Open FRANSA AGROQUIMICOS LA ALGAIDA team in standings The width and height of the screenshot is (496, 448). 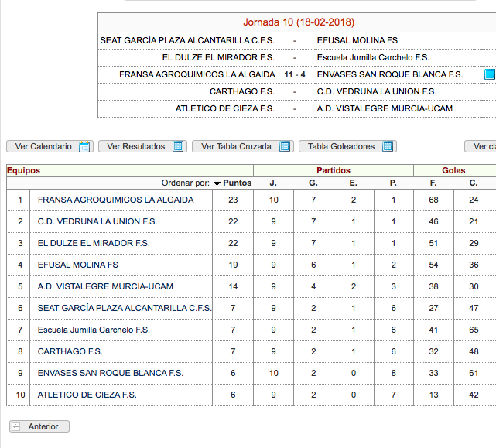115,200
